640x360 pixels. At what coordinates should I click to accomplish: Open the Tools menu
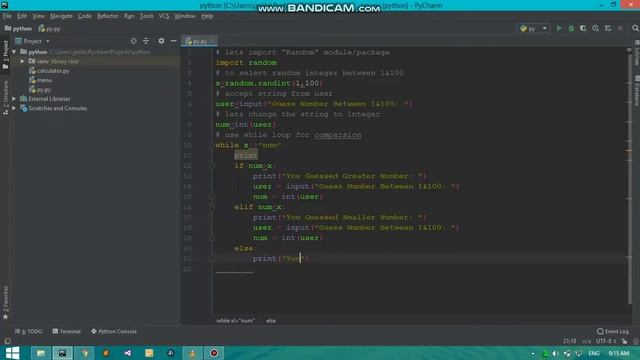click(146, 16)
